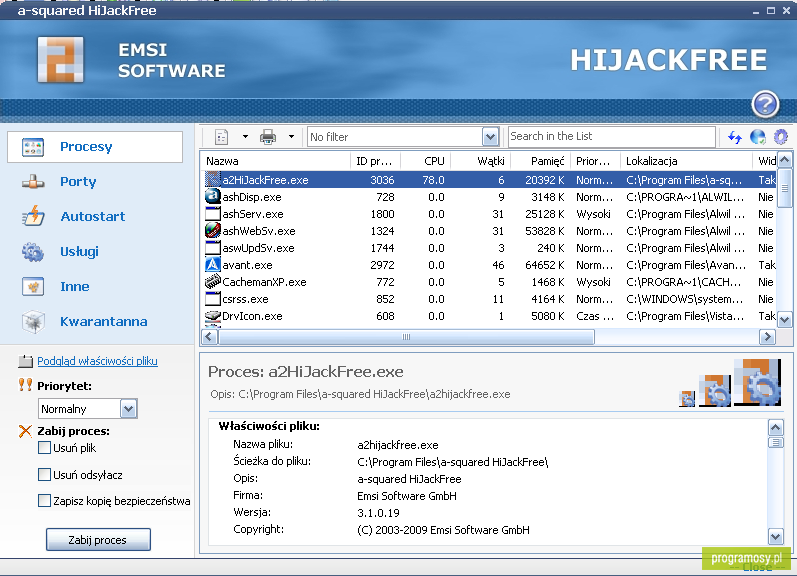Switch to the Autostart section

coord(93,217)
